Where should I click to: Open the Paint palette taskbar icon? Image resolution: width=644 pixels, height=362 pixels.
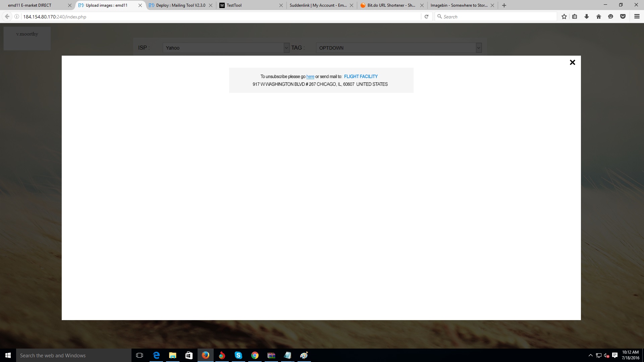click(304, 355)
